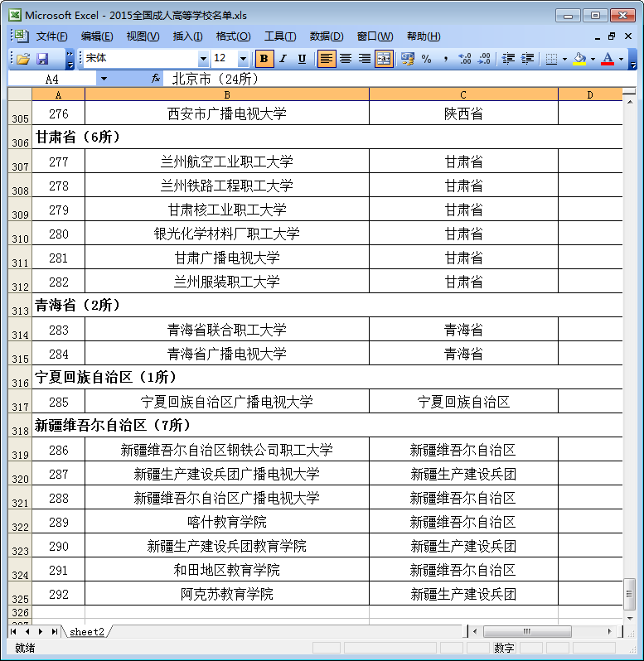Go to next sheet tab arrow

tap(41, 631)
